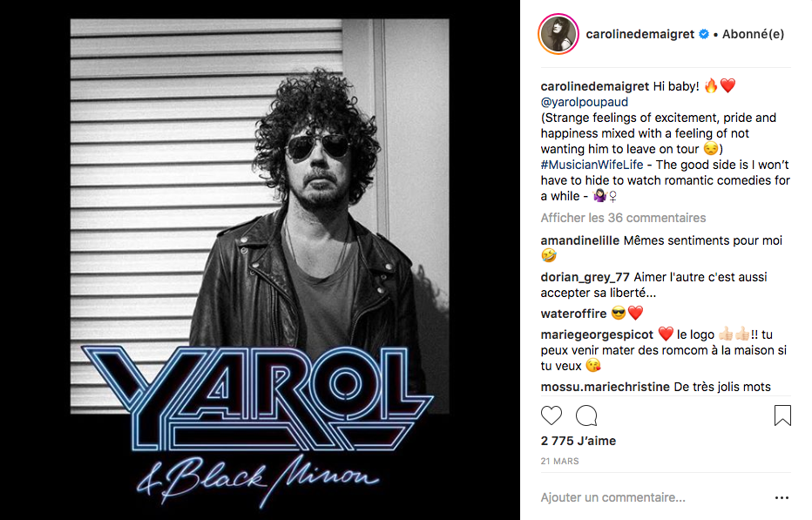Visit dorian_grey_77's commenter profile
The image size is (812, 520).
coord(585,277)
